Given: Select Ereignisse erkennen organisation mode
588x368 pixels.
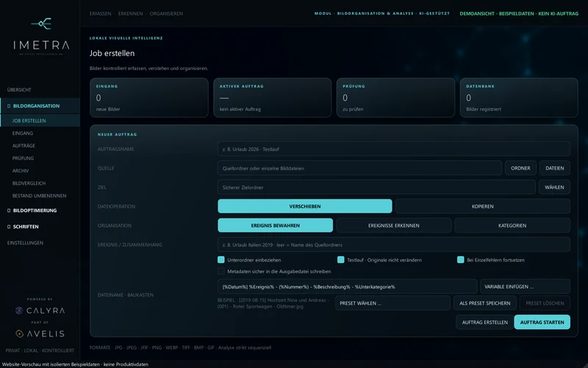Looking at the screenshot, I should [394, 225].
